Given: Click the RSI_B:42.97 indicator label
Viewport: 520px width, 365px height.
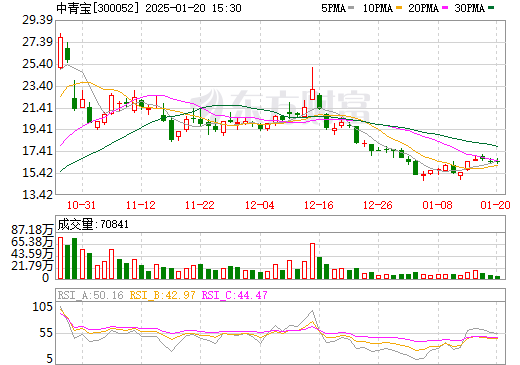Looking at the screenshot, I should point(162,295).
